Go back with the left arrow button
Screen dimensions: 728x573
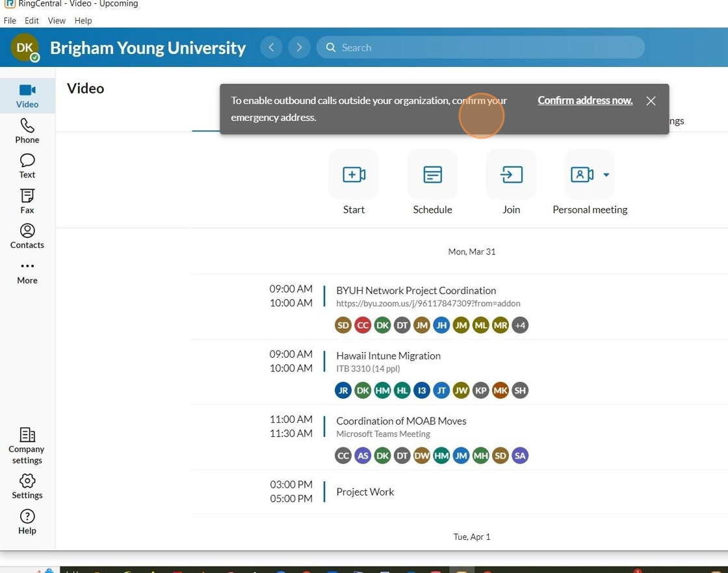(x=271, y=47)
